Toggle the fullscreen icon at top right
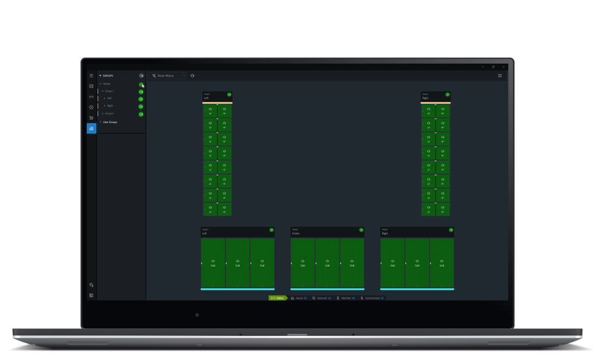The image size is (595, 364). click(500, 75)
